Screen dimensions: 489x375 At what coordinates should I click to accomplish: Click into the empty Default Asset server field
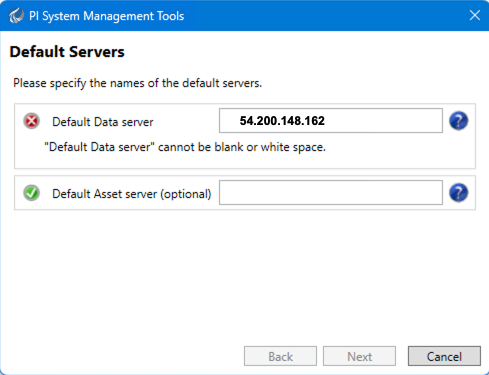[x=331, y=193]
